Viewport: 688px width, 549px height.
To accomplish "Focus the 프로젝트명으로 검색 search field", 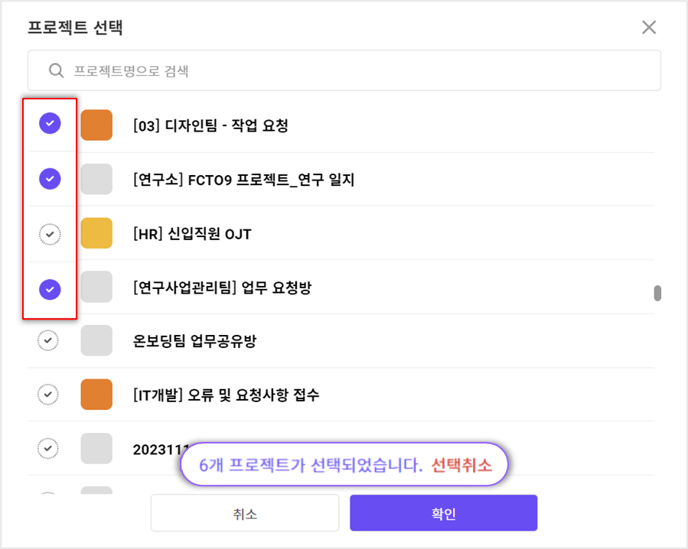I will [x=344, y=70].
